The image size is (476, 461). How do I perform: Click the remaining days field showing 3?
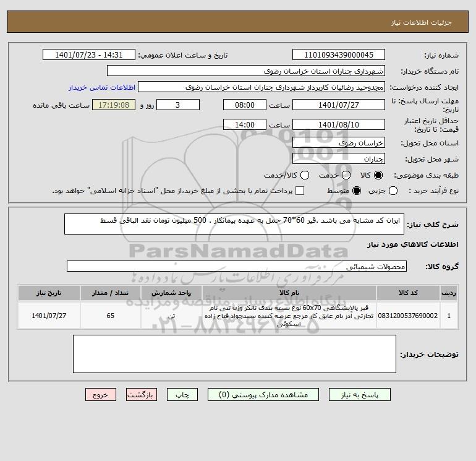[x=178, y=105]
